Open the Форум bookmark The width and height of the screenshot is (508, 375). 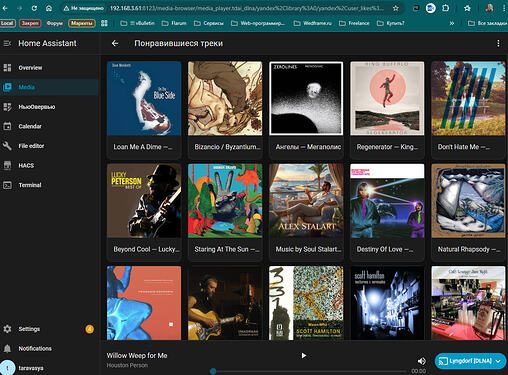(x=55, y=23)
